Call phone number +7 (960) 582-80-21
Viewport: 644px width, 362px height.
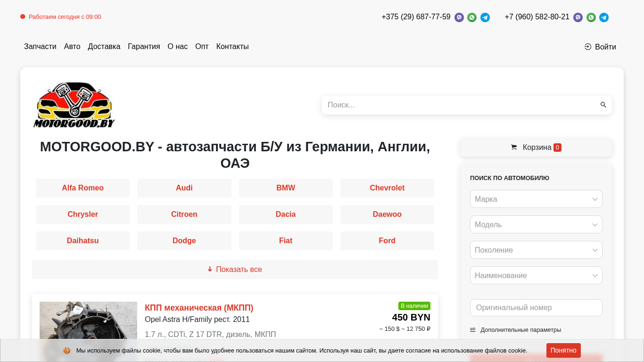click(537, 17)
